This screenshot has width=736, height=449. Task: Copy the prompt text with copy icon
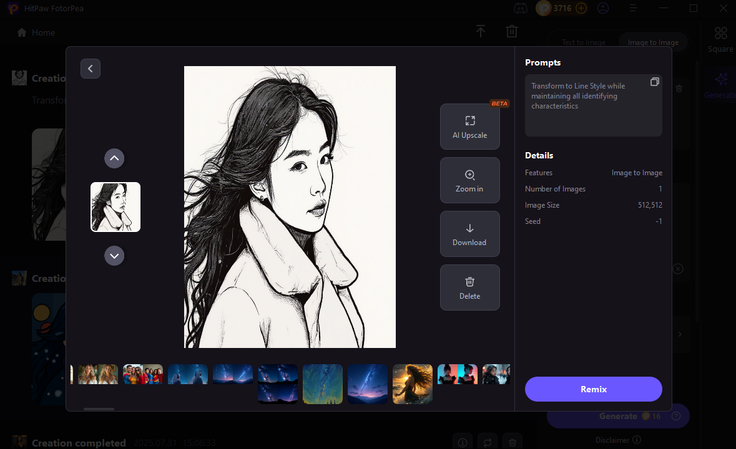pyautogui.click(x=654, y=82)
